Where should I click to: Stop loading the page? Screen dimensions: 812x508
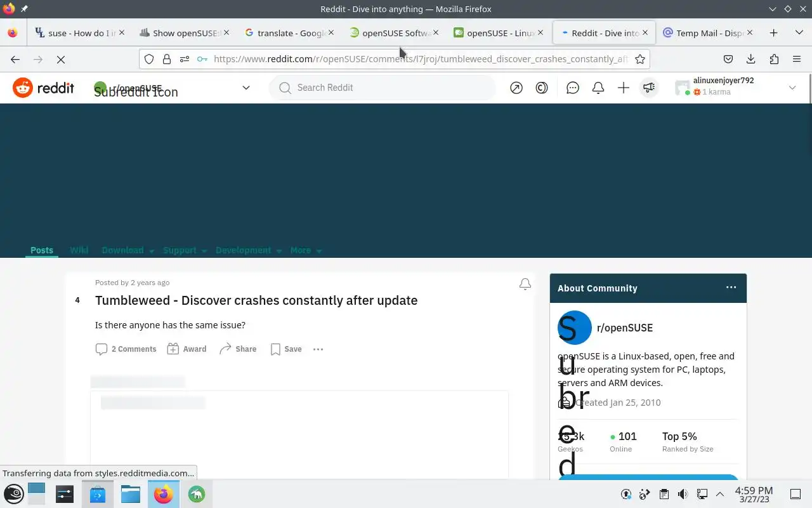[x=60, y=59]
